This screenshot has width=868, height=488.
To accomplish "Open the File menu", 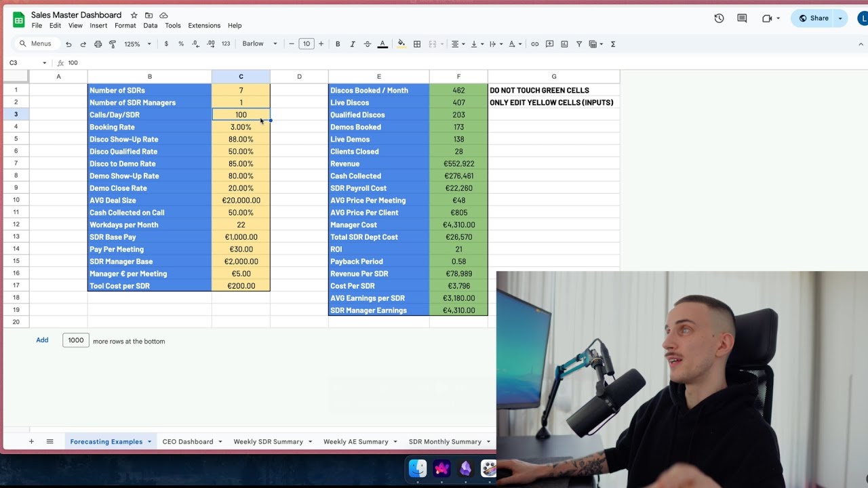I will pyautogui.click(x=37, y=26).
